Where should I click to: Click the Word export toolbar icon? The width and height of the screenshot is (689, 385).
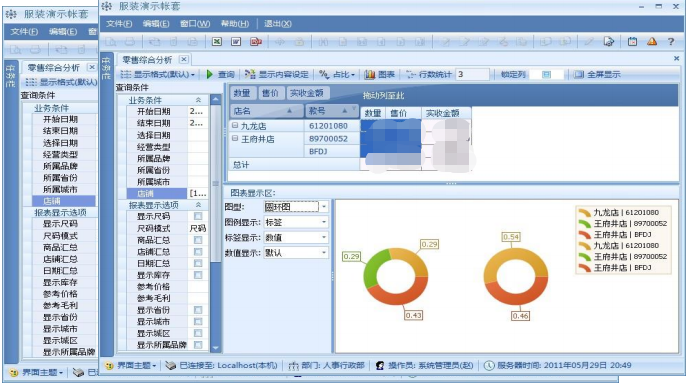click(236, 42)
